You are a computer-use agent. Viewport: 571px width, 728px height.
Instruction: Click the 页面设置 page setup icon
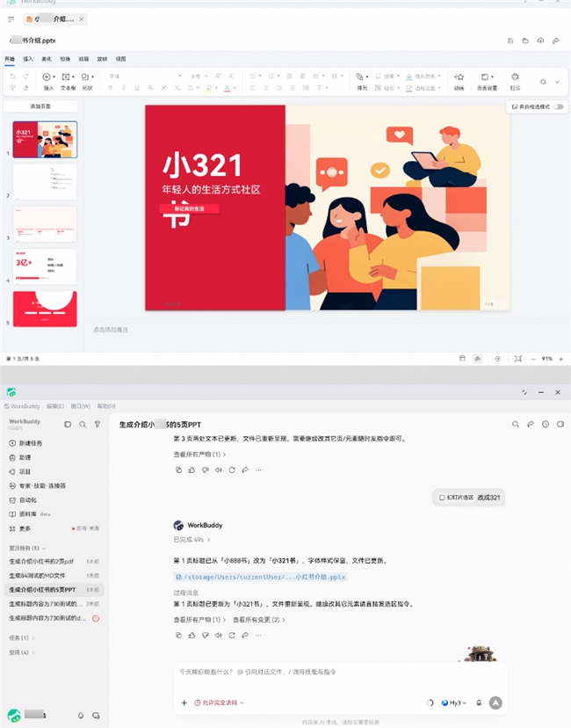(485, 76)
